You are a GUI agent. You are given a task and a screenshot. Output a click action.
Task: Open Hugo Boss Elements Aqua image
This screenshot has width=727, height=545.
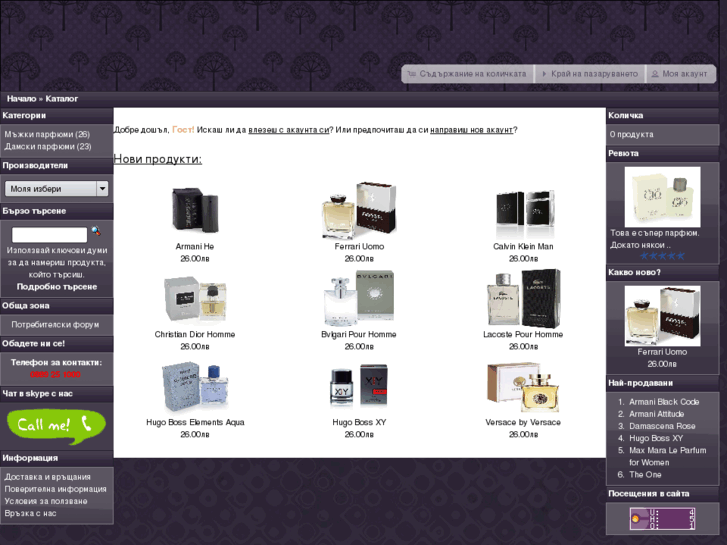[x=195, y=387]
